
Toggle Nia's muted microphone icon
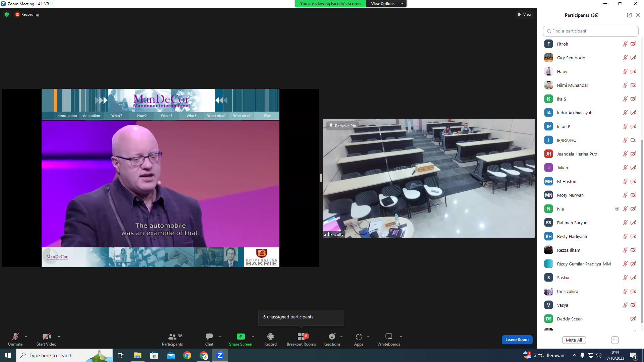click(x=625, y=209)
